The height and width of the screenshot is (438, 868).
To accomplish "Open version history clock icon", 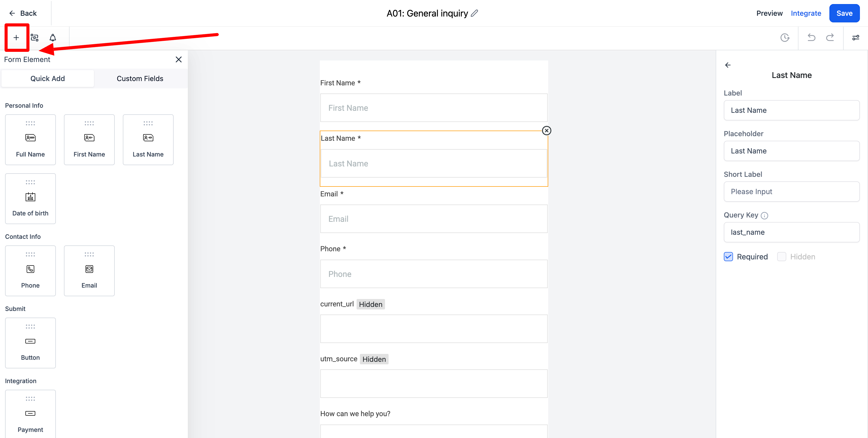I will pyautogui.click(x=785, y=38).
